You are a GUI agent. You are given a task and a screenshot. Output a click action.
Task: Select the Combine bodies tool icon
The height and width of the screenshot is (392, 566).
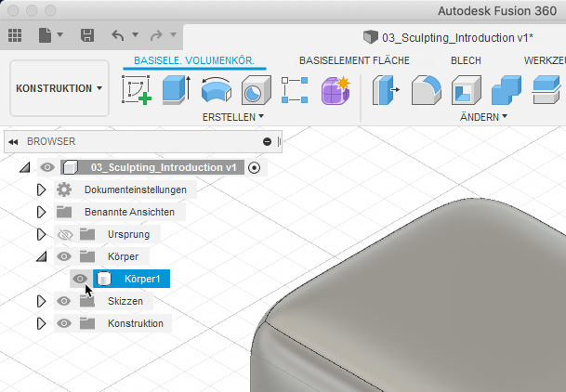(507, 90)
